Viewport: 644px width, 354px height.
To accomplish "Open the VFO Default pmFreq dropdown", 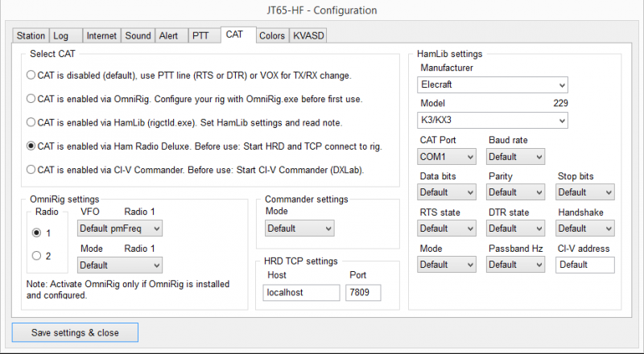I will click(120, 228).
